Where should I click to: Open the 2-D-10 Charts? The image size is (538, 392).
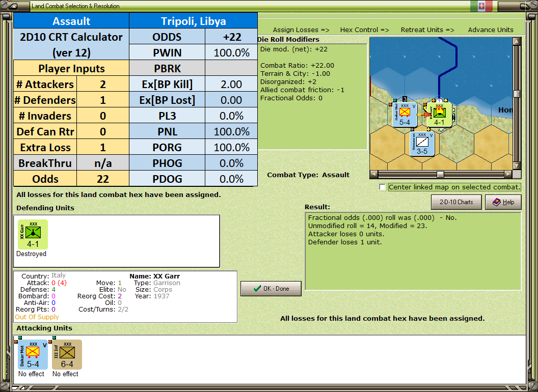pos(456,202)
